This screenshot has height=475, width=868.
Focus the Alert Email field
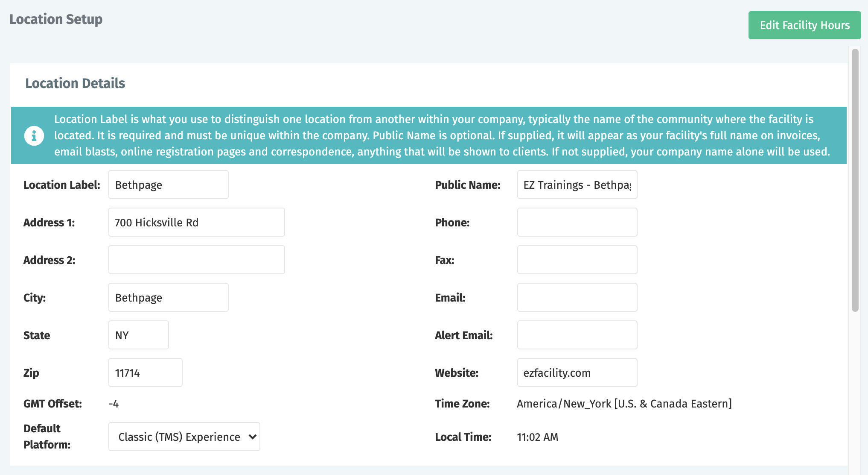(x=577, y=335)
